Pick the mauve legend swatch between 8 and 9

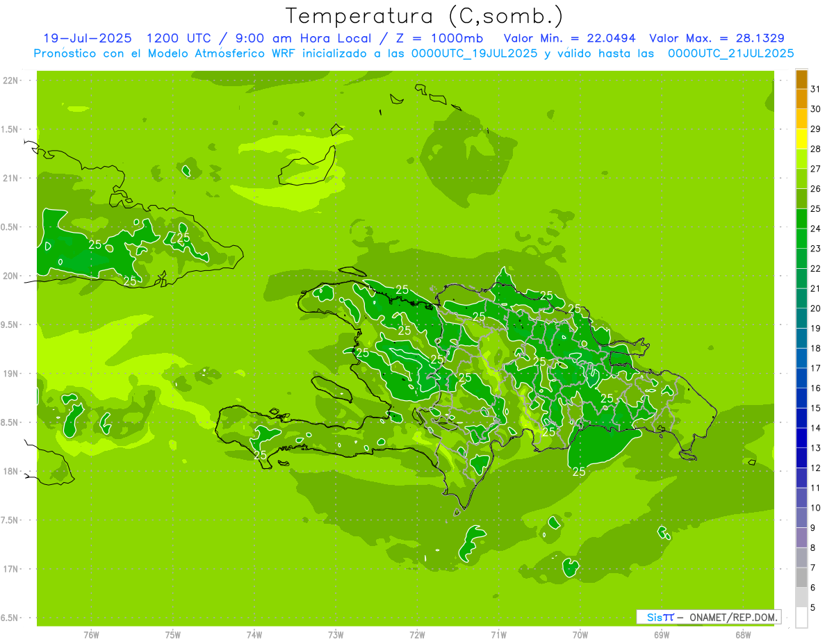click(801, 538)
